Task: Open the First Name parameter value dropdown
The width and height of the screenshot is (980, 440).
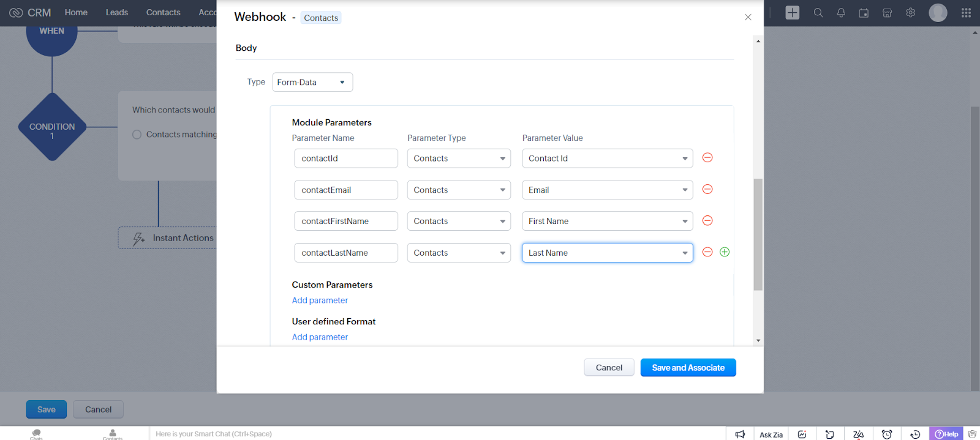Action: tap(608, 221)
